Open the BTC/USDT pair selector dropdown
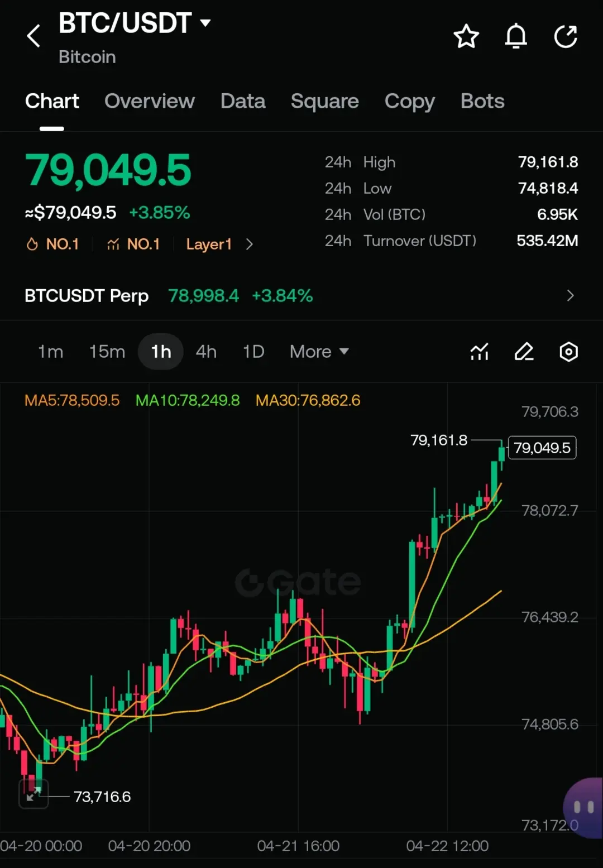 (135, 23)
